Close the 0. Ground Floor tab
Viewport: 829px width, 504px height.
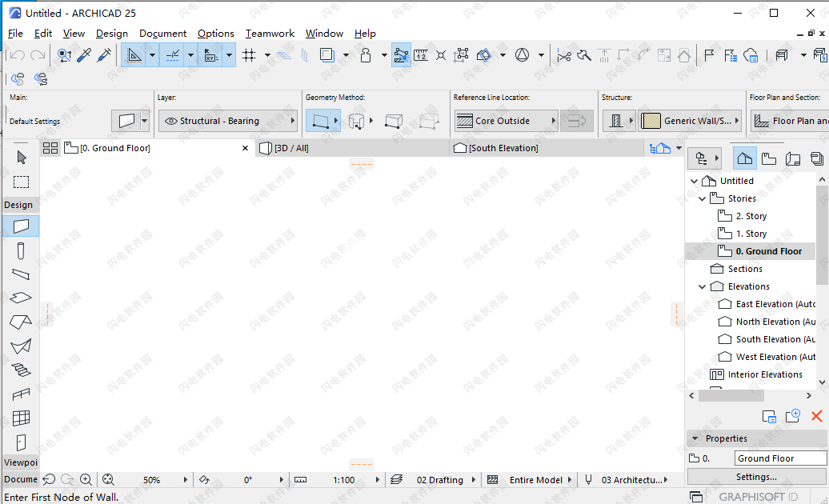click(246, 149)
